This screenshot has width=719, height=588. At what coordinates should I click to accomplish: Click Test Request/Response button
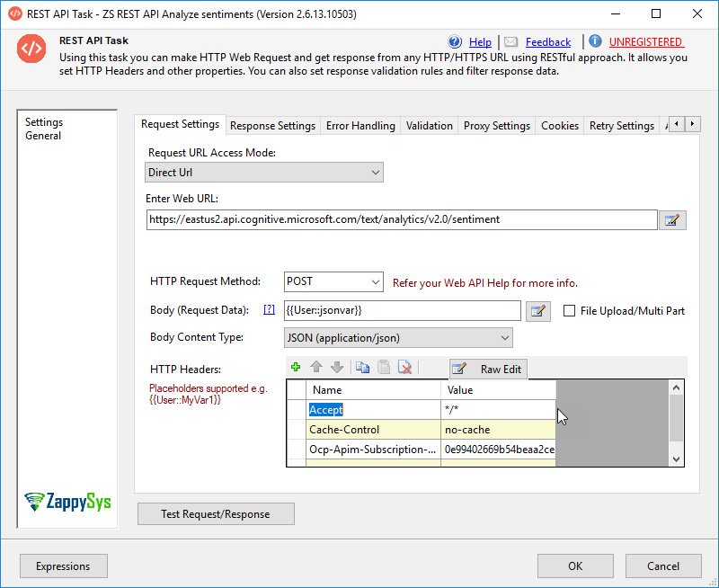[216, 513]
